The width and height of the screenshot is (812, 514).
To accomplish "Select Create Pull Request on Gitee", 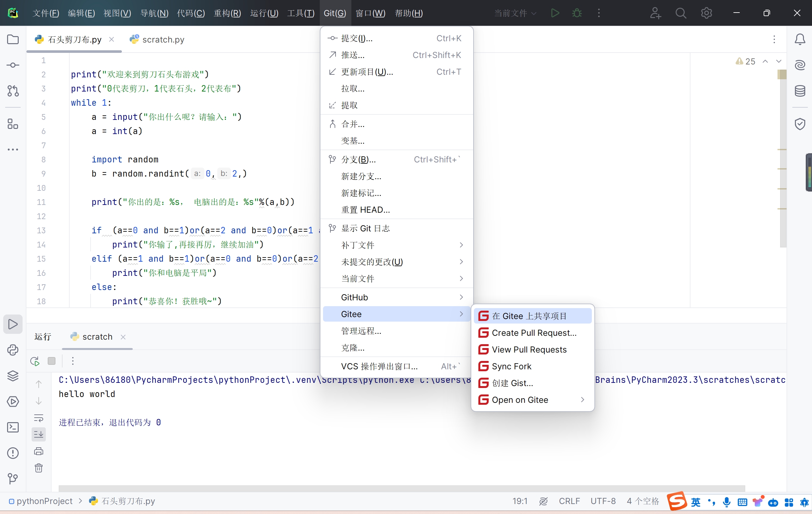I will [533, 333].
